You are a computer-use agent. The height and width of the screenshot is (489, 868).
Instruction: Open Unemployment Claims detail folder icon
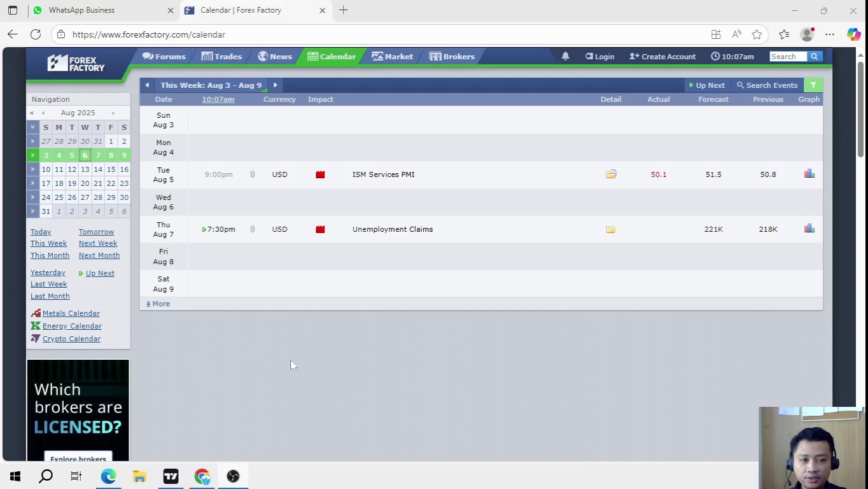point(611,229)
